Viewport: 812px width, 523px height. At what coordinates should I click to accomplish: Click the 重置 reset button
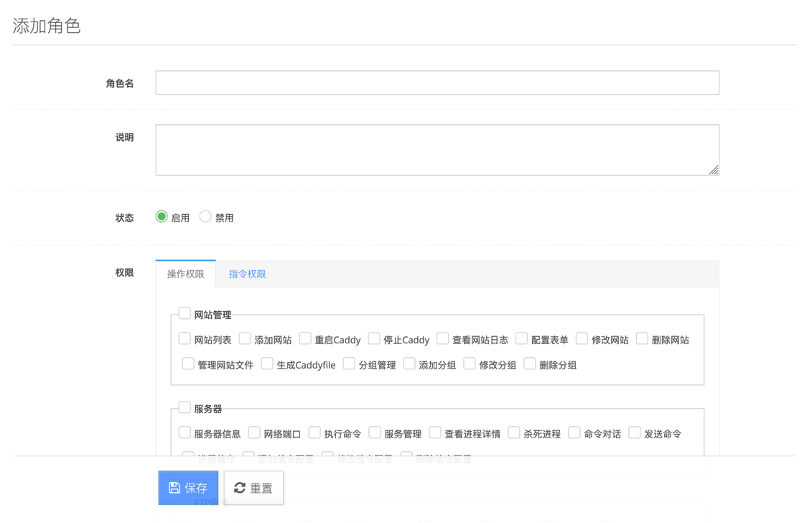[253, 488]
